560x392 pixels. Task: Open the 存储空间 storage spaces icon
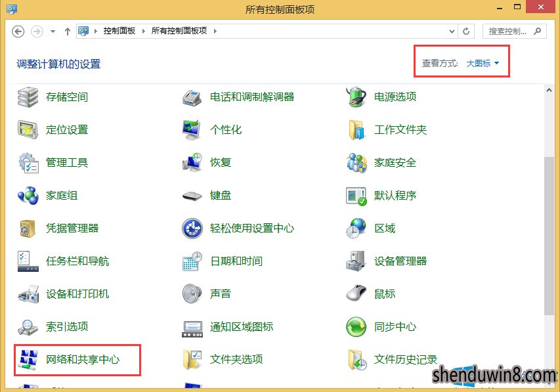(28, 97)
